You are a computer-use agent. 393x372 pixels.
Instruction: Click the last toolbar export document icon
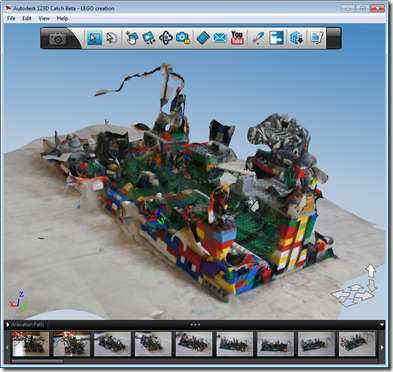[317, 38]
